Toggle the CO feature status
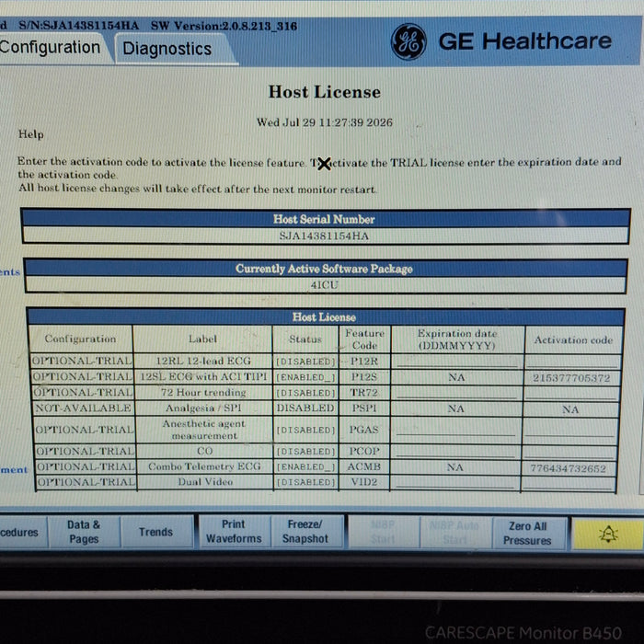This screenshot has width=644, height=644. [305, 452]
